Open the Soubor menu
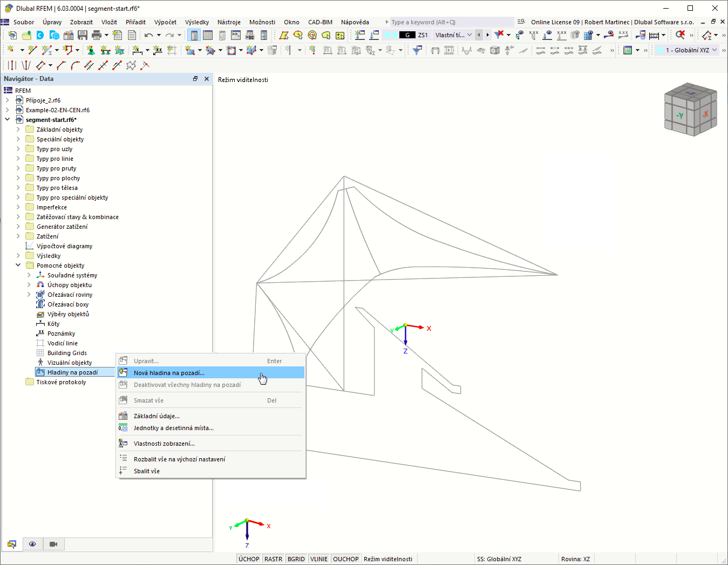Viewport: 728px width, 565px height. (24, 22)
